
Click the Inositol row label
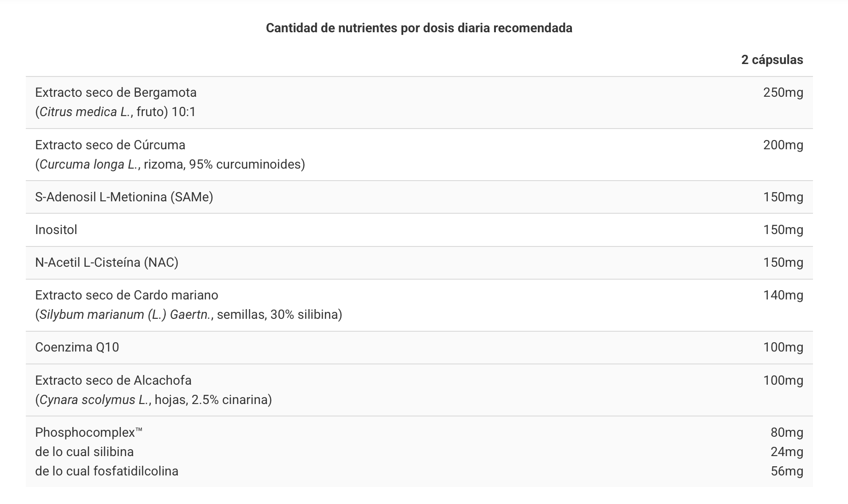[56, 230]
